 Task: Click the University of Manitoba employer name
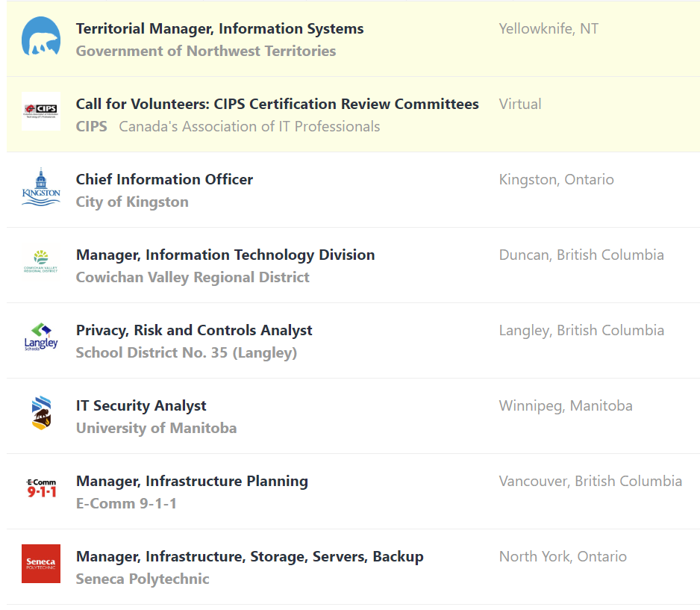pyautogui.click(x=156, y=429)
